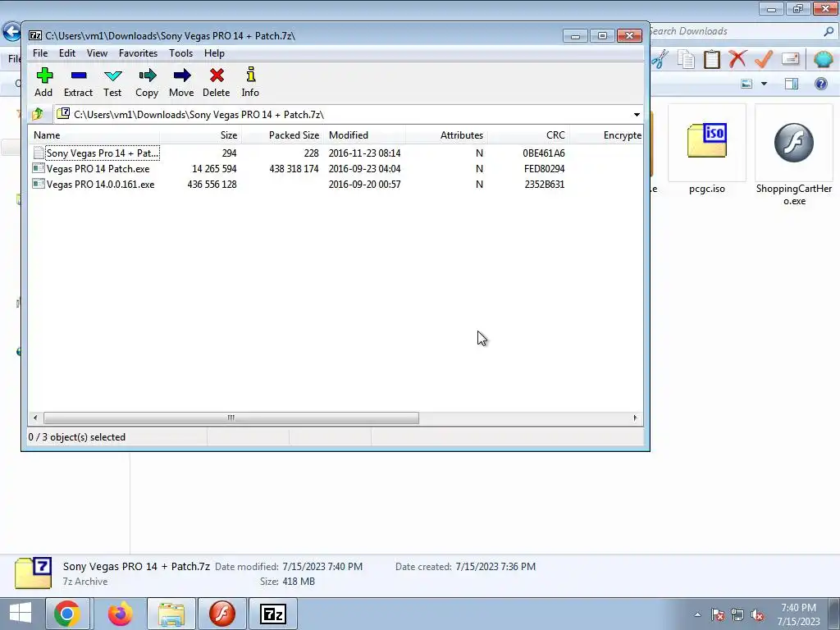Click the Paste clipboard icon in Explorer toolbar
Image resolution: width=840 pixels, height=630 pixels.
[x=712, y=59]
